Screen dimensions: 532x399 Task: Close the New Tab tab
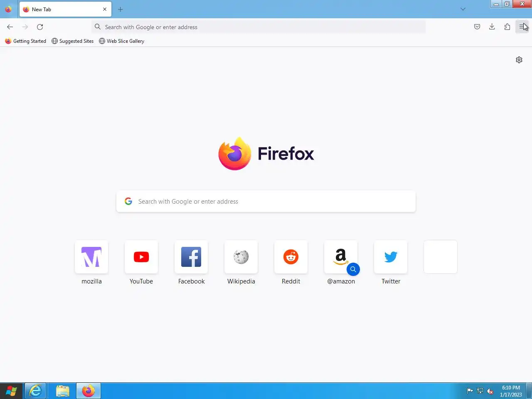click(105, 9)
